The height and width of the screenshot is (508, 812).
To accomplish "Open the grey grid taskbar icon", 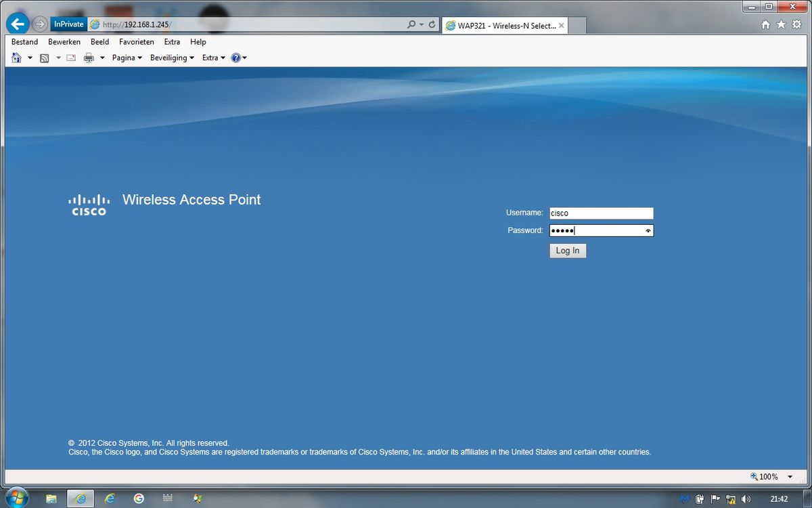I will (168, 499).
